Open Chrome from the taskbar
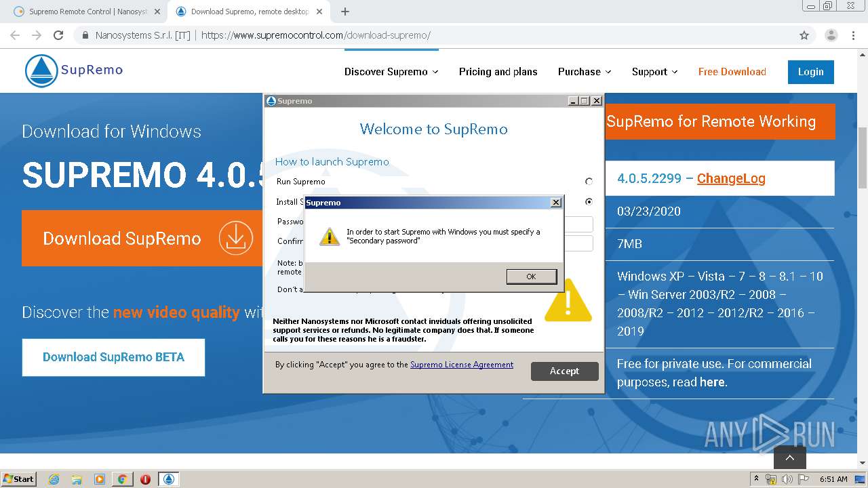This screenshot has height=488, width=868. click(x=122, y=479)
